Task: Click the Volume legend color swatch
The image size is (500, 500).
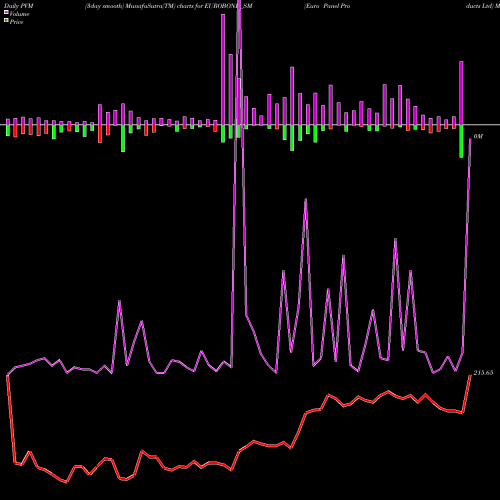Action: [x=6, y=13]
